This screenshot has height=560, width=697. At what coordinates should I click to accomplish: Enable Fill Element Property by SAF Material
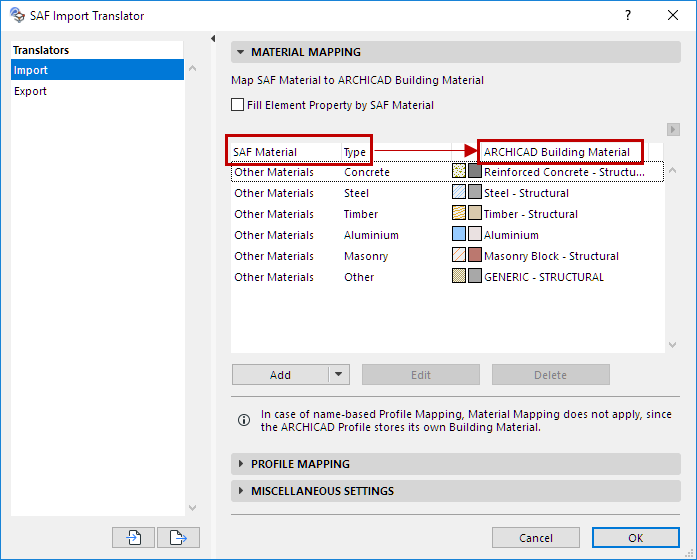[237, 105]
